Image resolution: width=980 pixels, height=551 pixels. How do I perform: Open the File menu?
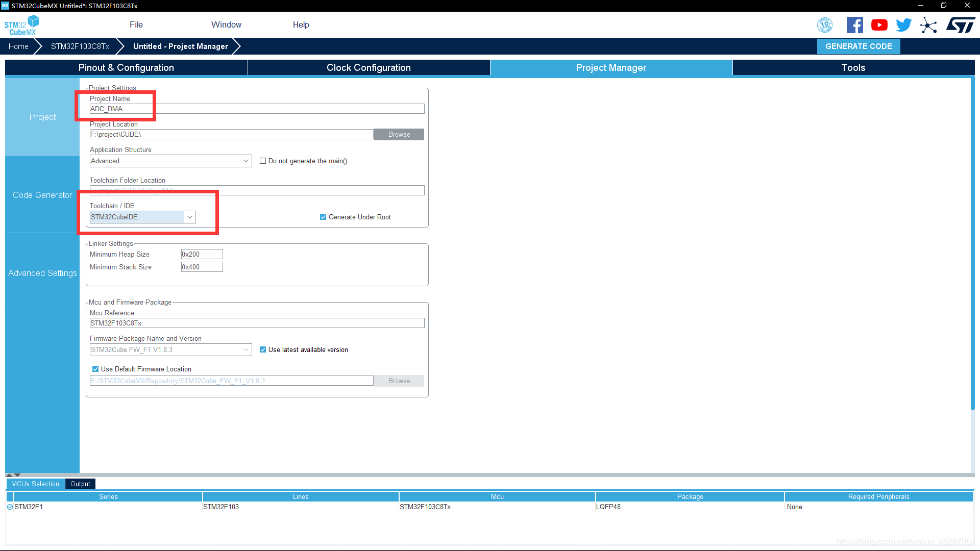pos(135,24)
